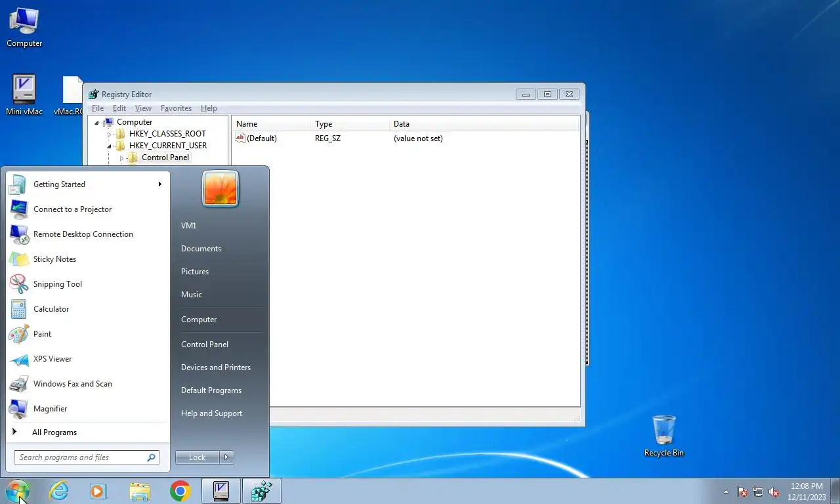Viewport: 840px width, 504px height.
Task: Collapse the Computer root node
Action: point(96,123)
